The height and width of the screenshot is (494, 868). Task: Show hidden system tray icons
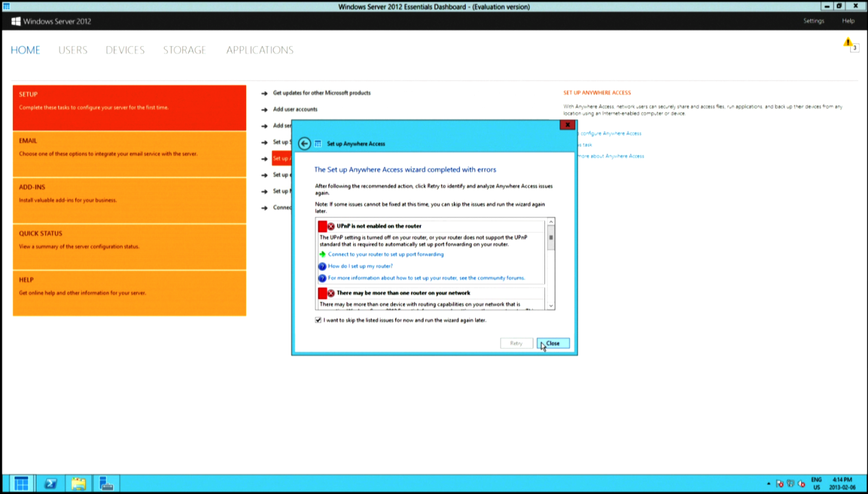pos(769,484)
